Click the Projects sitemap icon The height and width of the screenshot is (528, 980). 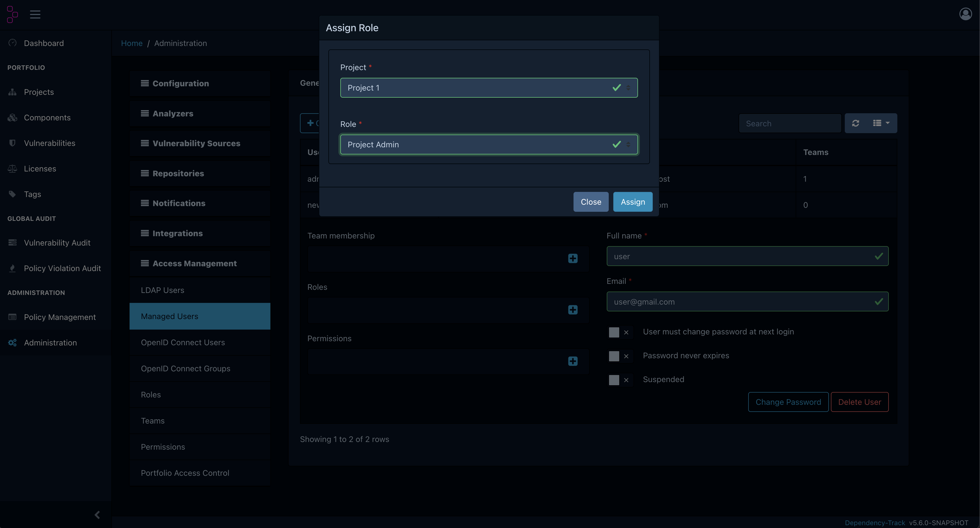pos(12,92)
